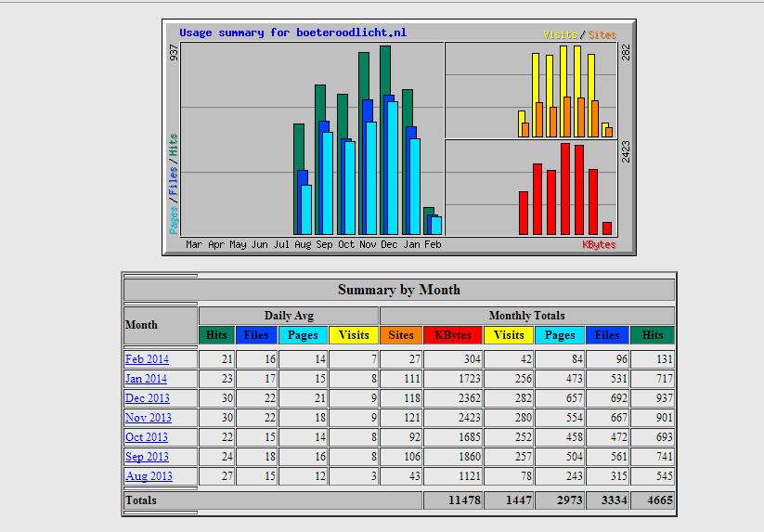Click the KBytes value 1723 in Jan 2014 row
Screen dimensions: 764x532
tap(469, 379)
